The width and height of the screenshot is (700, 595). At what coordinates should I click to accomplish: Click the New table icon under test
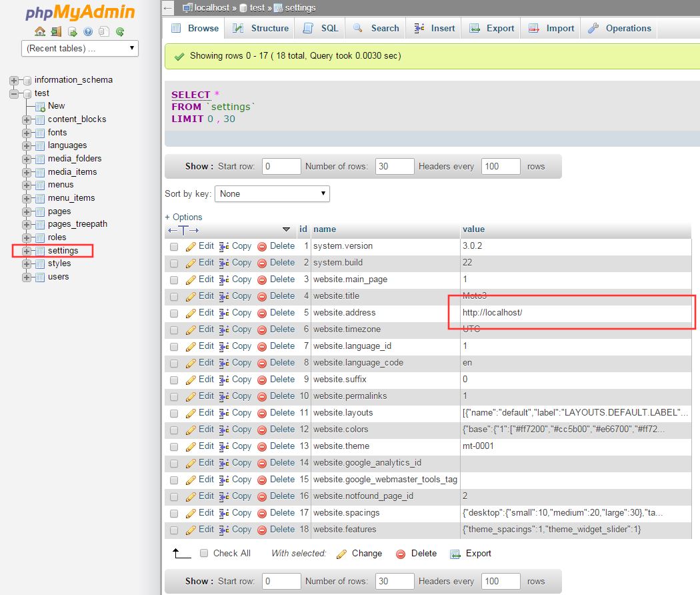click(x=40, y=106)
